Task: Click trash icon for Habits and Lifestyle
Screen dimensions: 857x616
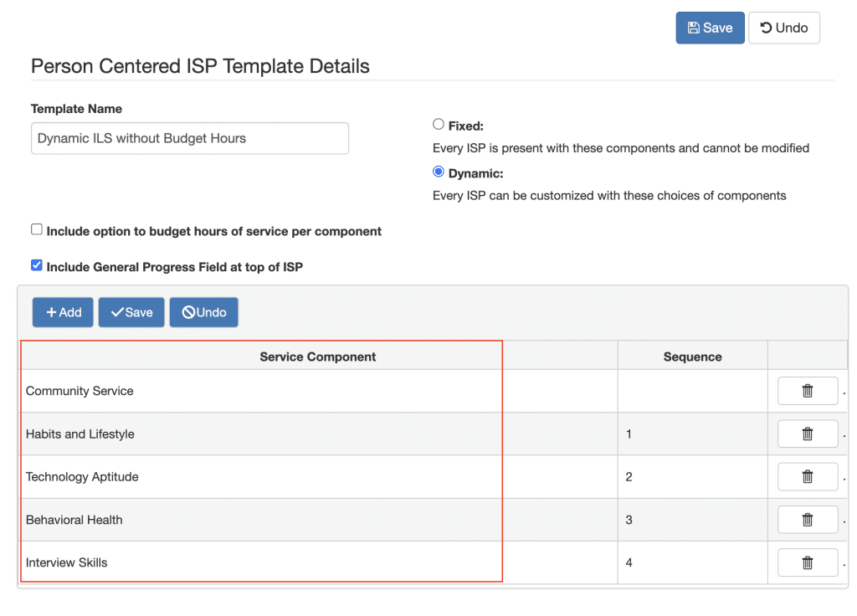Action: click(807, 434)
